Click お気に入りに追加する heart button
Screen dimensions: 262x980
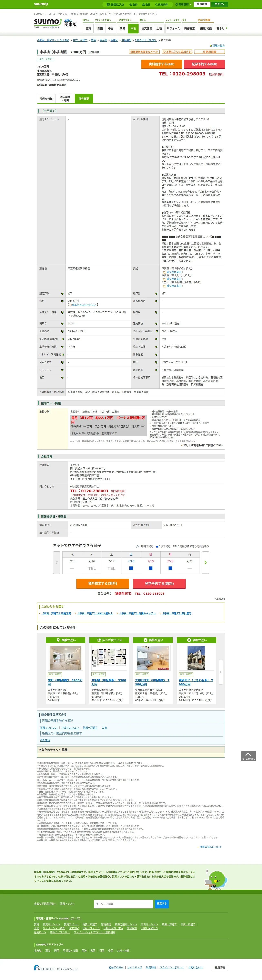[177, 52]
